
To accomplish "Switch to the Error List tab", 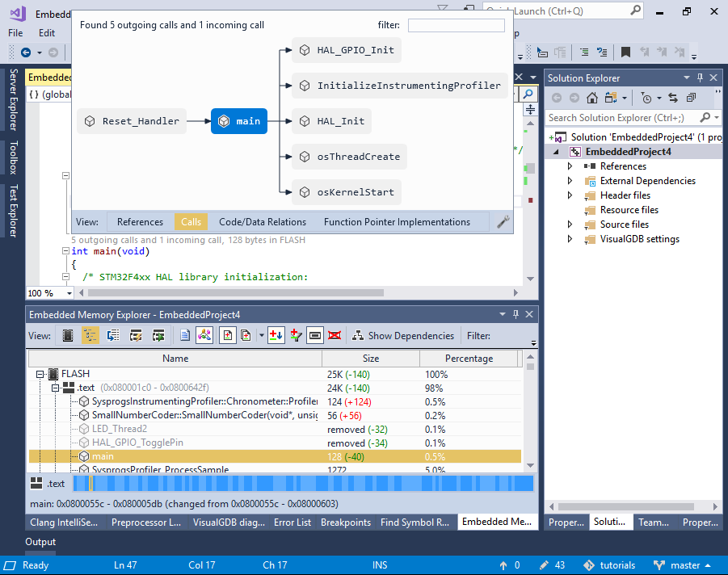I will 292,523.
